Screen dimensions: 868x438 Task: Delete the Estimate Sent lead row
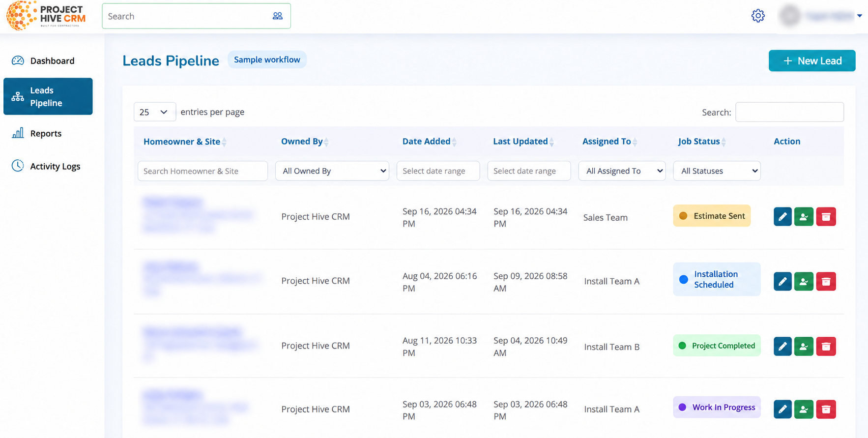[826, 217]
